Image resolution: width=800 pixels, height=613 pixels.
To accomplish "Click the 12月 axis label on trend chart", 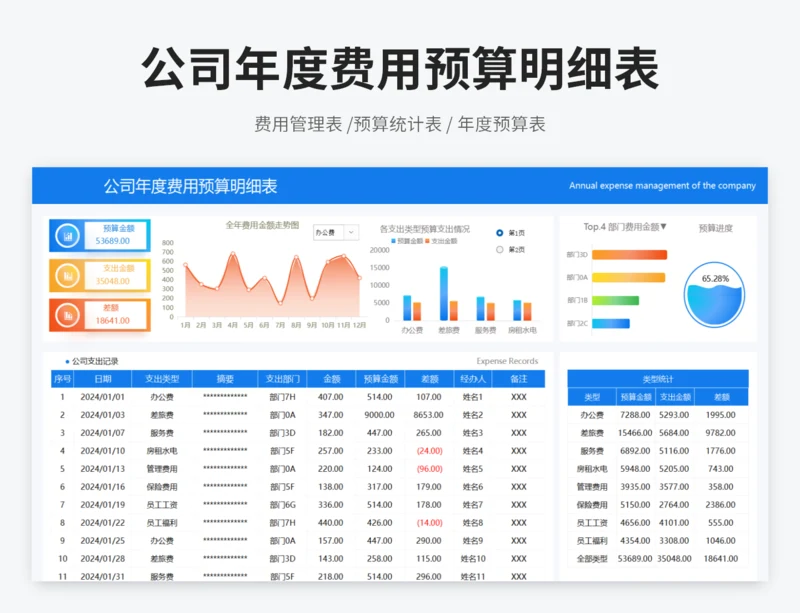I will (x=359, y=325).
